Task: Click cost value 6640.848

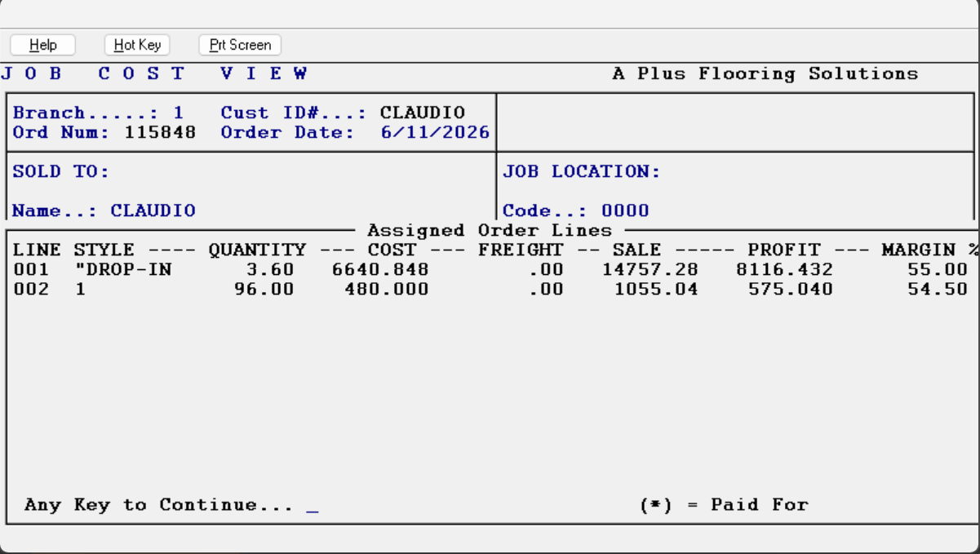Action: [380, 270]
